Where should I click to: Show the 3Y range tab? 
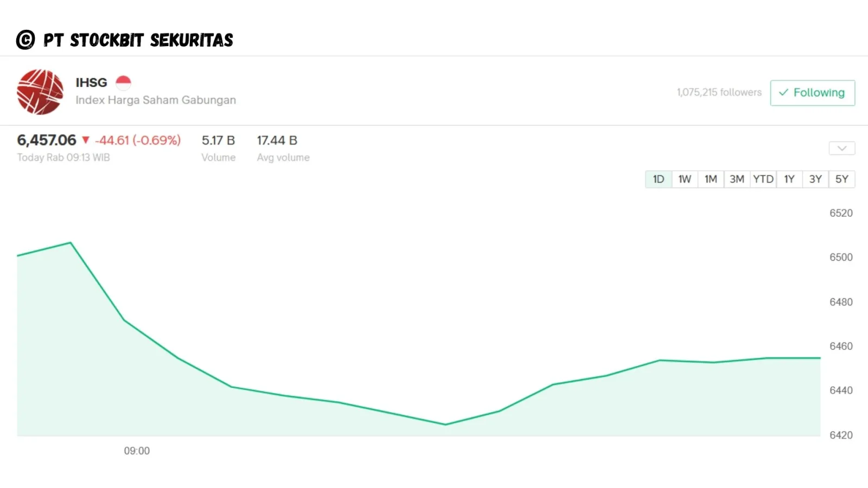pos(815,179)
